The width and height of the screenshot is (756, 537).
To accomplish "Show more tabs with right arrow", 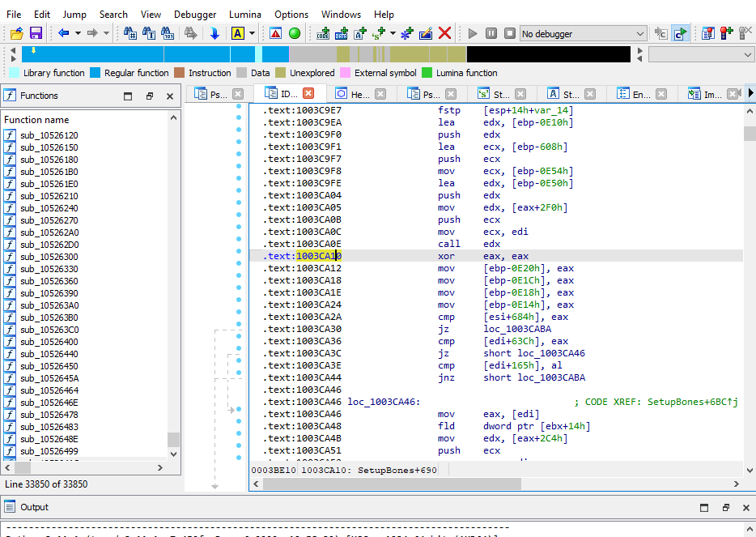I will (750, 93).
